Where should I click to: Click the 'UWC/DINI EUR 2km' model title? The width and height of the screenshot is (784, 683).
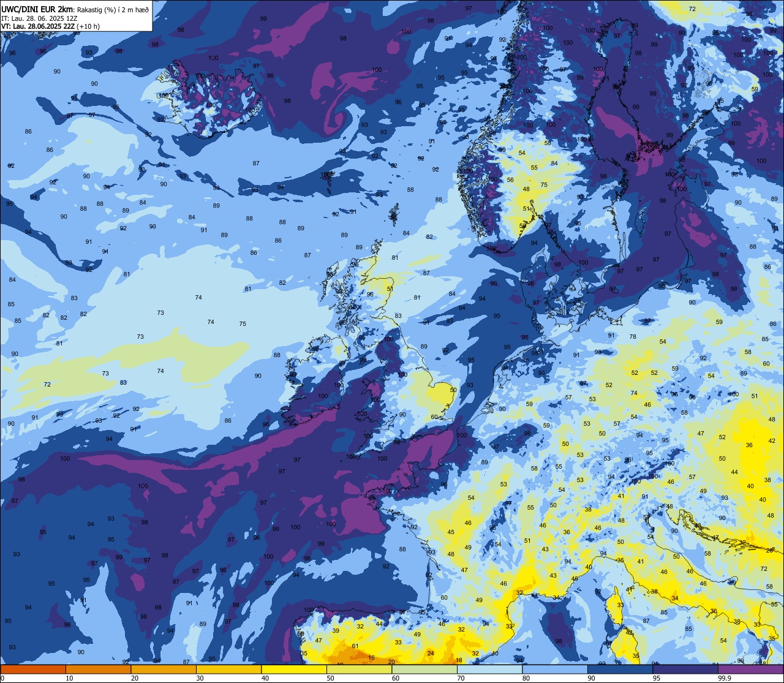tap(37, 9)
